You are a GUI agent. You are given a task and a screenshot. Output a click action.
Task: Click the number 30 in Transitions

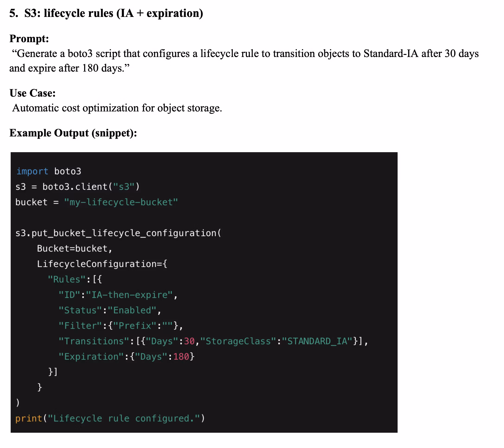point(189,341)
